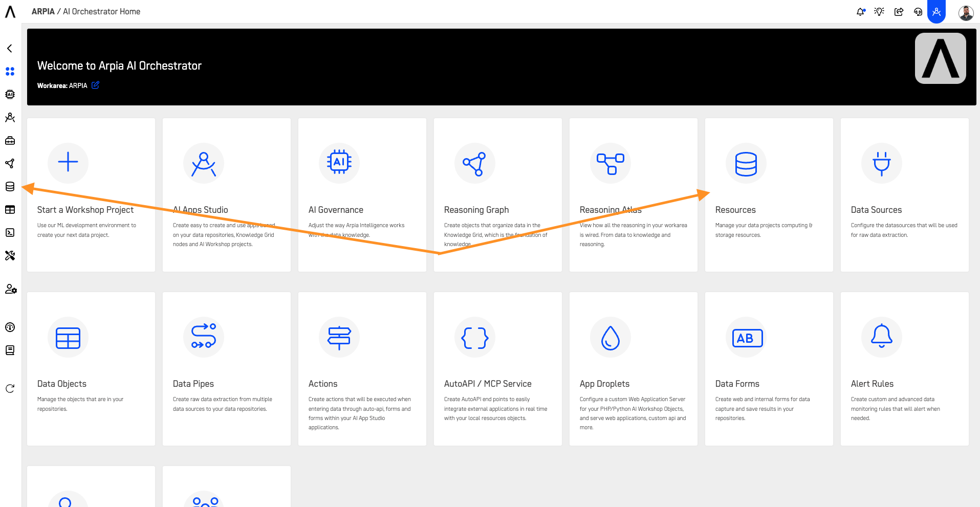Screen dimensions: 980x507
Task: Open the AI Governance chip card icon
Action: (339, 163)
